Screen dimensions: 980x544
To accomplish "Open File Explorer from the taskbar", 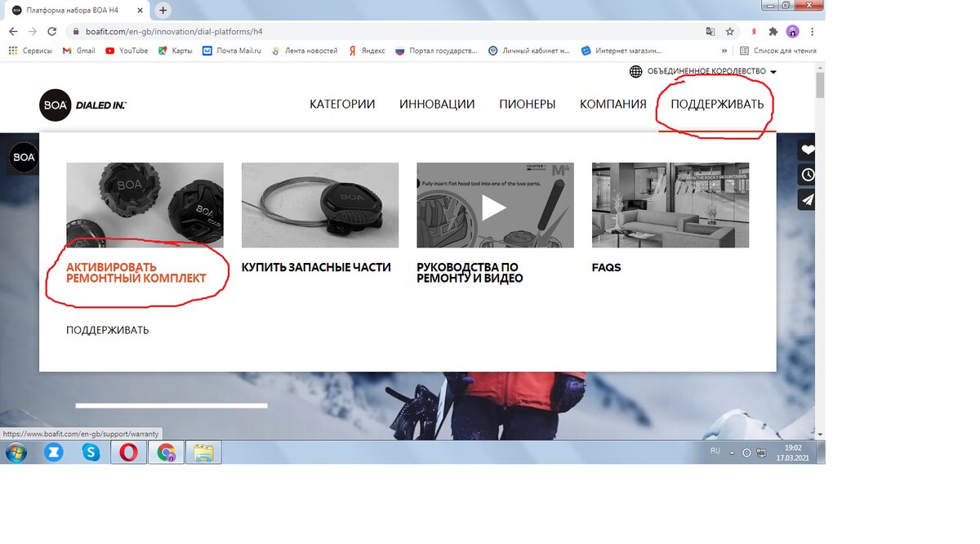I will point(203,453).
